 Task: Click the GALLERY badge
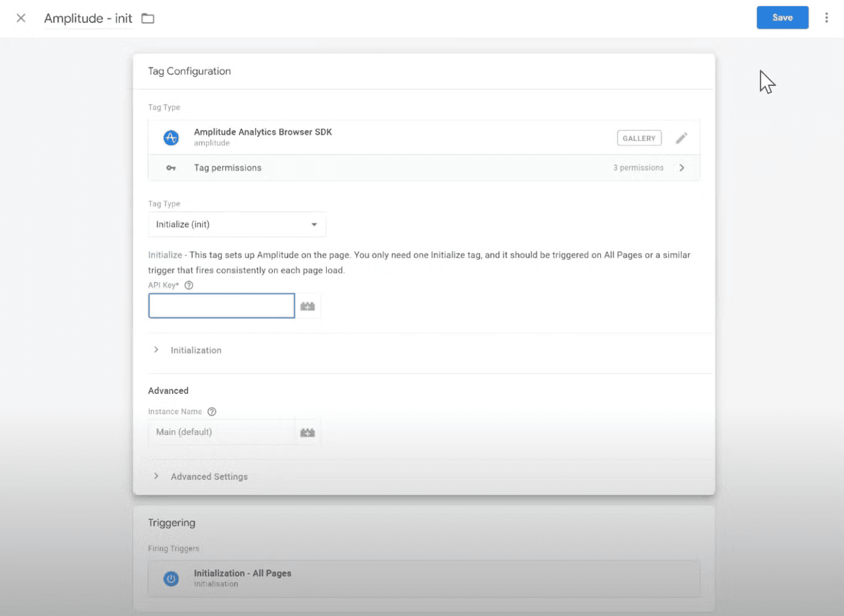(x=639, y=138)
